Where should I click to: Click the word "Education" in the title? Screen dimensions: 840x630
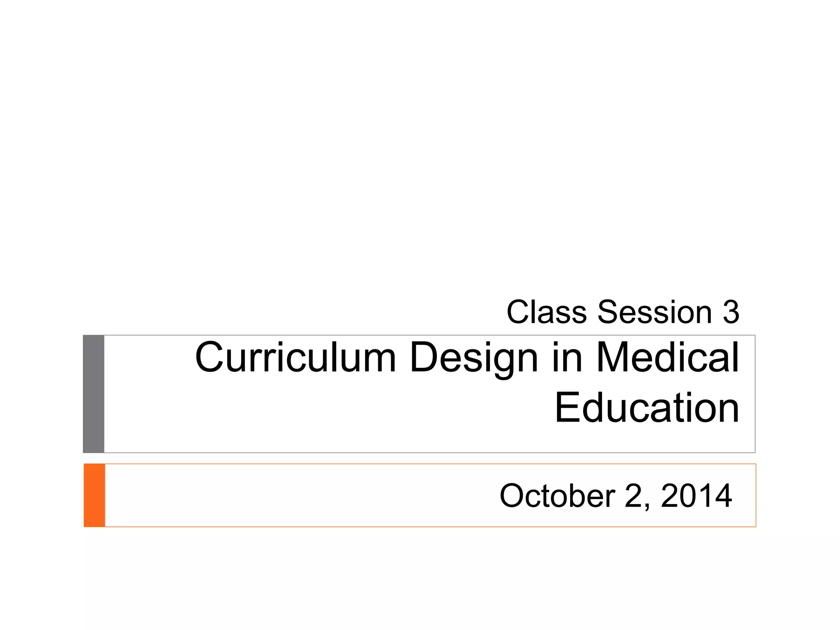tap(647, 408)
